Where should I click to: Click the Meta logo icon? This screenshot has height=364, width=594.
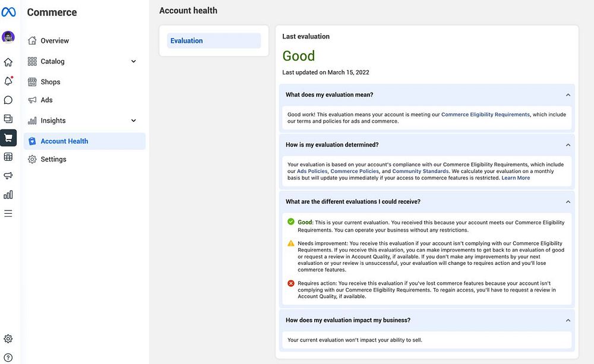pos(8,12)
